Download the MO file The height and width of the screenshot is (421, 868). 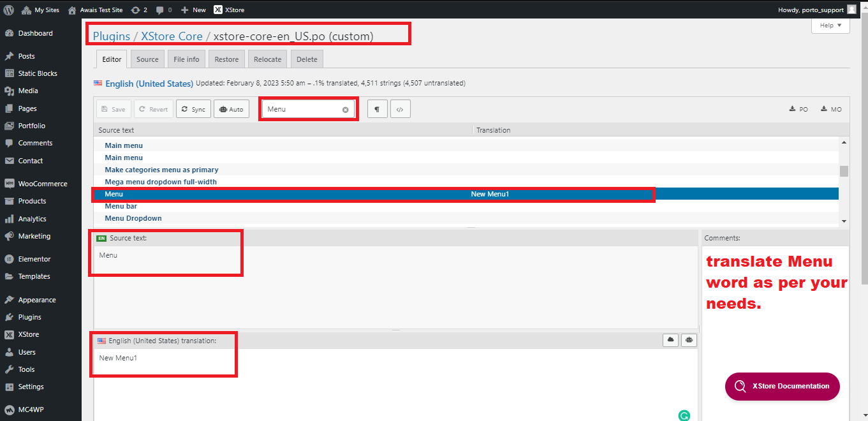click(831, 109)
